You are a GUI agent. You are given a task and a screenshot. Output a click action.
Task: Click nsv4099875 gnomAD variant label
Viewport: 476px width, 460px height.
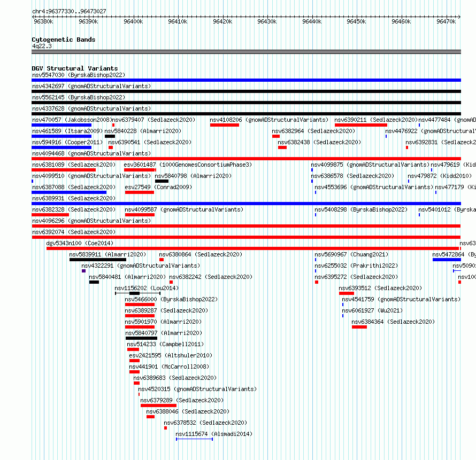click(x=370, y=165)
